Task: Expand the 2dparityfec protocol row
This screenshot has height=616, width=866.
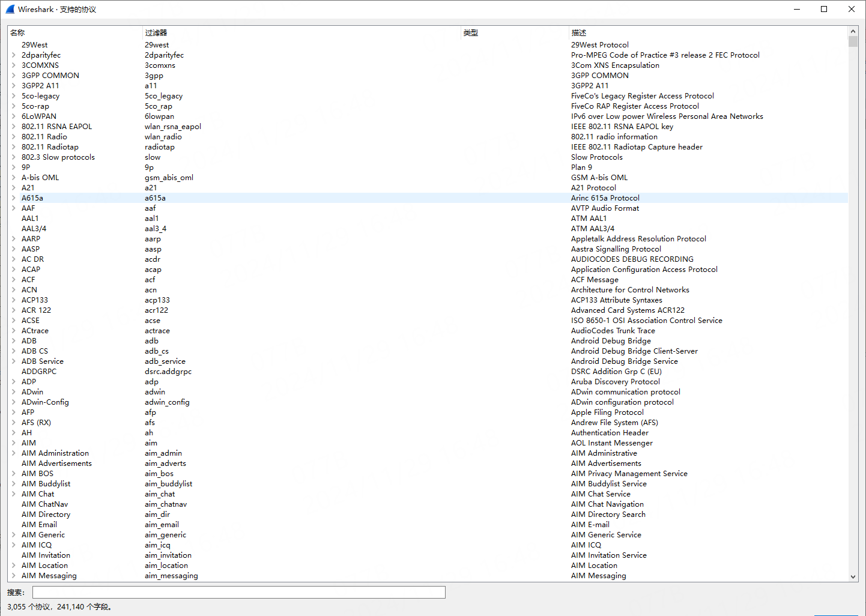Action: coord(13,55)
